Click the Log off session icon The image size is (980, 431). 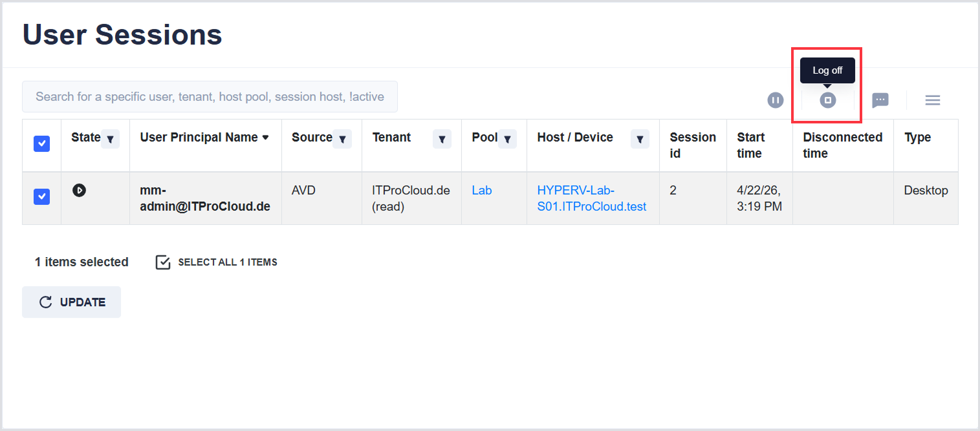[x=828, y=100]
